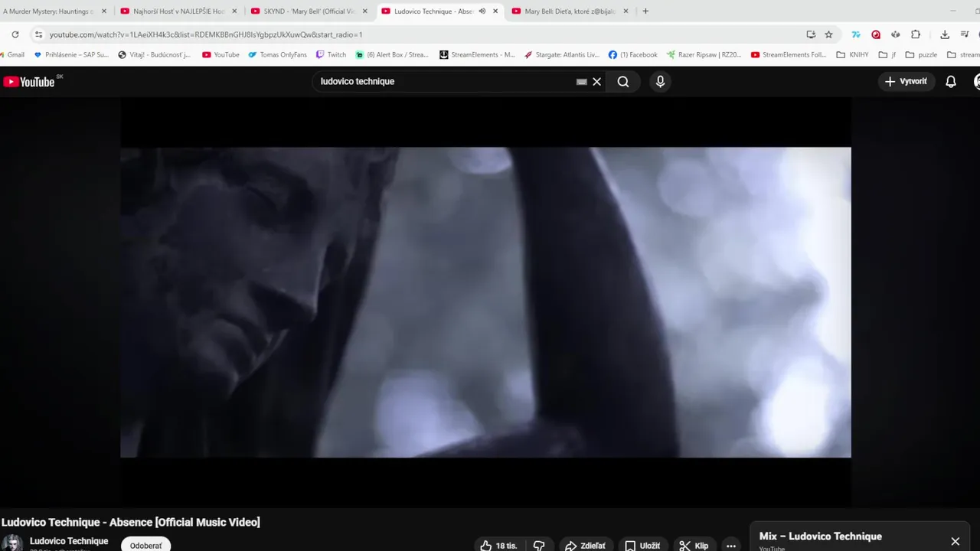The width and height of the screenshot is (980, 551).
Task: Open the on-screen keyboard icon in search
Action: pos(581,82)
